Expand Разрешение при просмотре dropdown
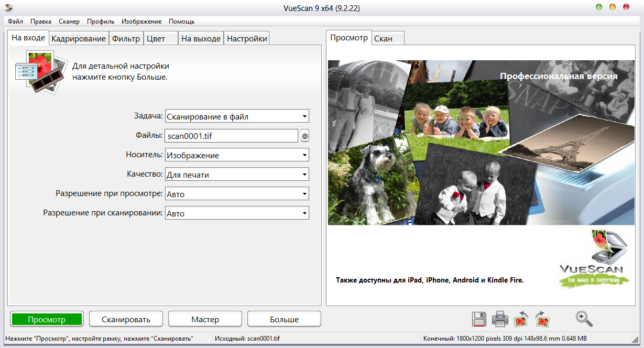 237,194
